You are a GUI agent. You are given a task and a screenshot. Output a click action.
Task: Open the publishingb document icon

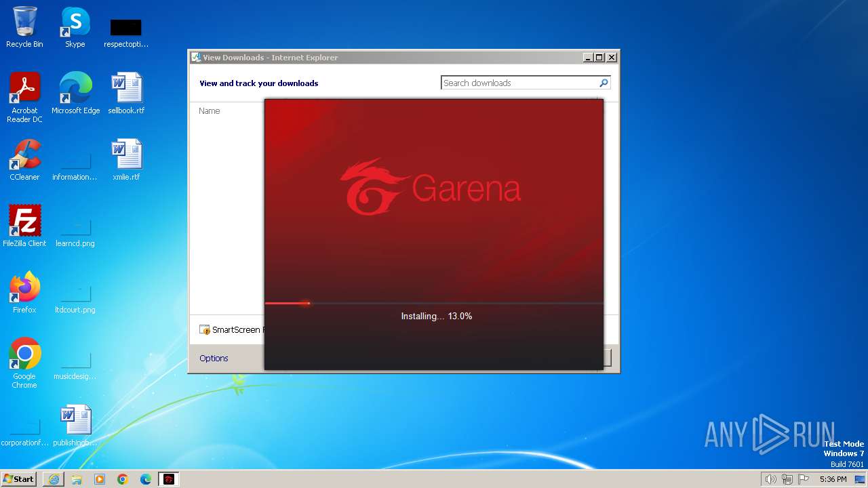coord(75,426)
